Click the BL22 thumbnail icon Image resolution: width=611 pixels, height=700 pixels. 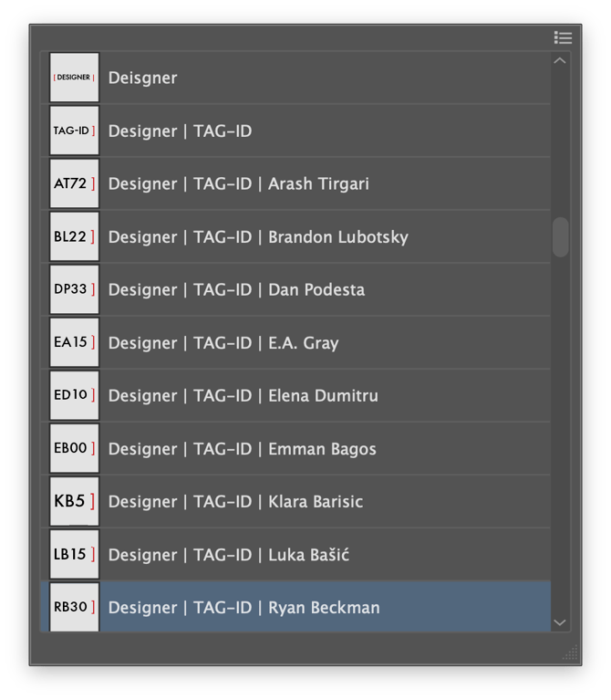(x=74, y=236)
